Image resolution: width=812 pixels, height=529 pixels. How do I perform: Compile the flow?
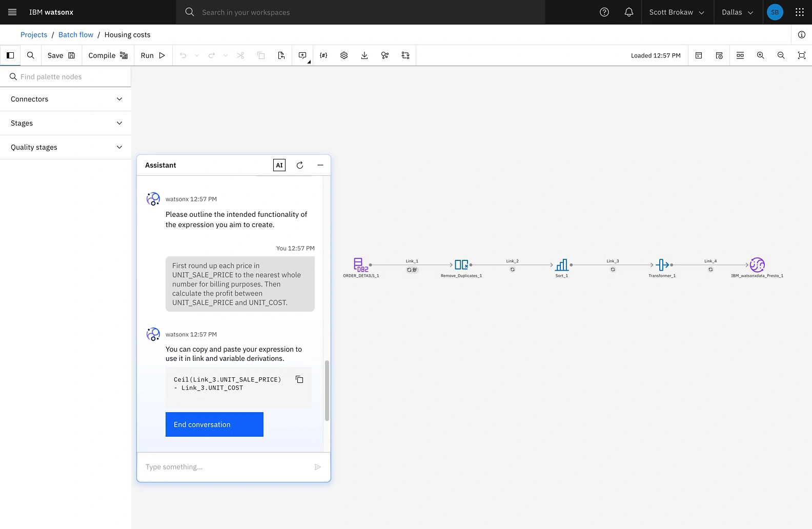point(108,55)
